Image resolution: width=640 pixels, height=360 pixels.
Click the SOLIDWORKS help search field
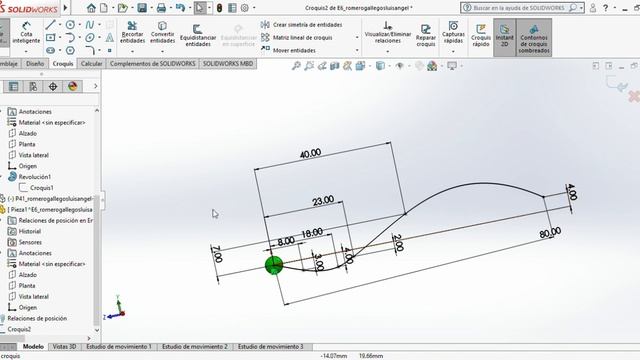click(x=518, y=8)
